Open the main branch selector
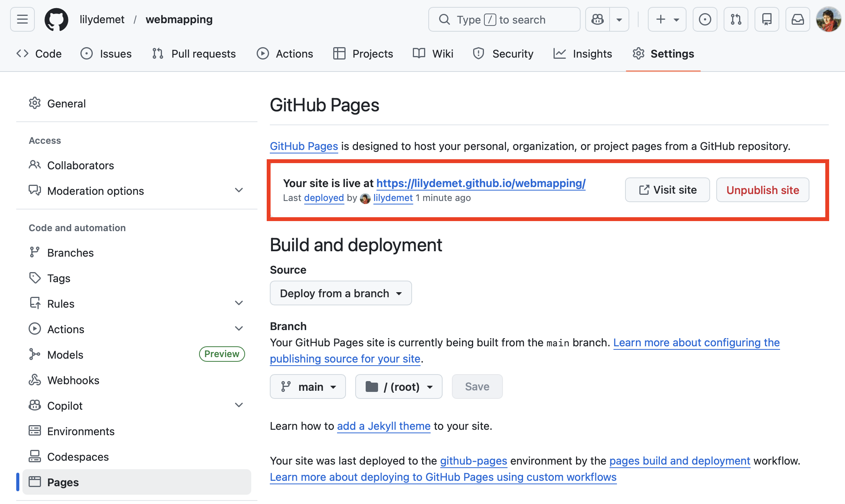Image resolution: width=845 pixels, height=504 pixels. (x=308, y=387)
